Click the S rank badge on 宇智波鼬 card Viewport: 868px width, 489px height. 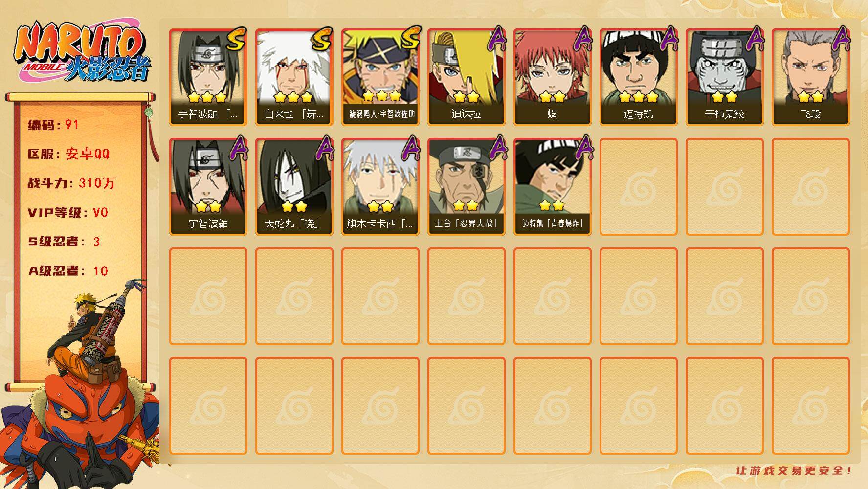236,40
